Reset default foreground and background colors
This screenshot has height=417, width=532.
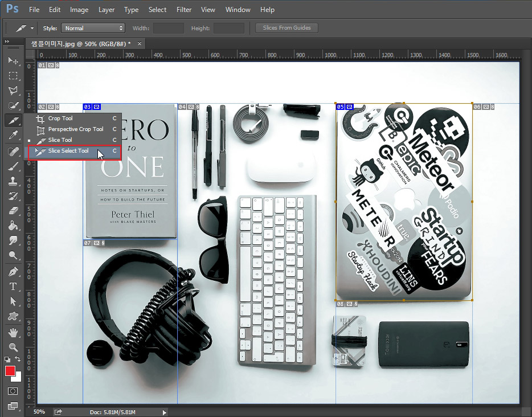coord(7,359)
